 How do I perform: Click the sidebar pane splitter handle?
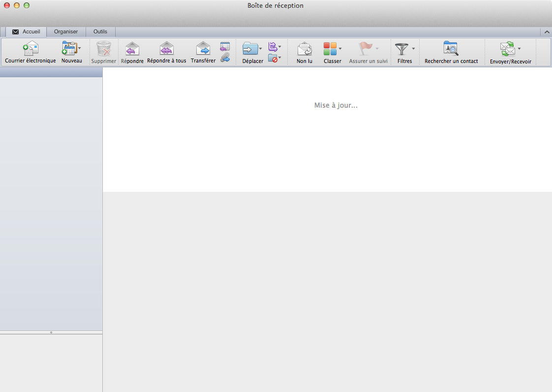point(51,332)
